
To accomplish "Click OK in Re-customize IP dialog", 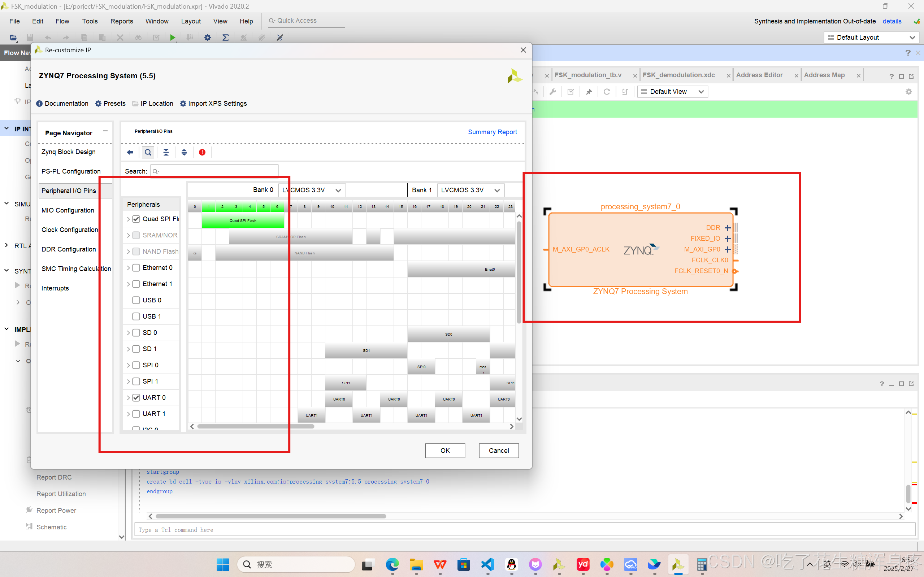I will (445, 451).
